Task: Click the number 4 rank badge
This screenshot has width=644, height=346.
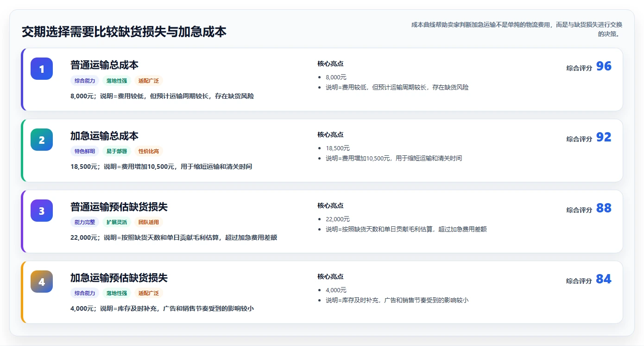Action: point(42,282)
